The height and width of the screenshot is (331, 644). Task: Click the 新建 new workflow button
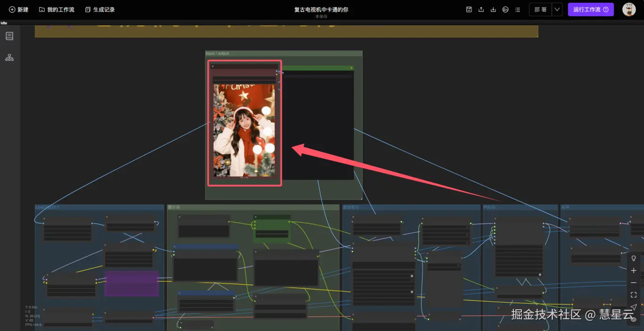click(x=19, y=9)
